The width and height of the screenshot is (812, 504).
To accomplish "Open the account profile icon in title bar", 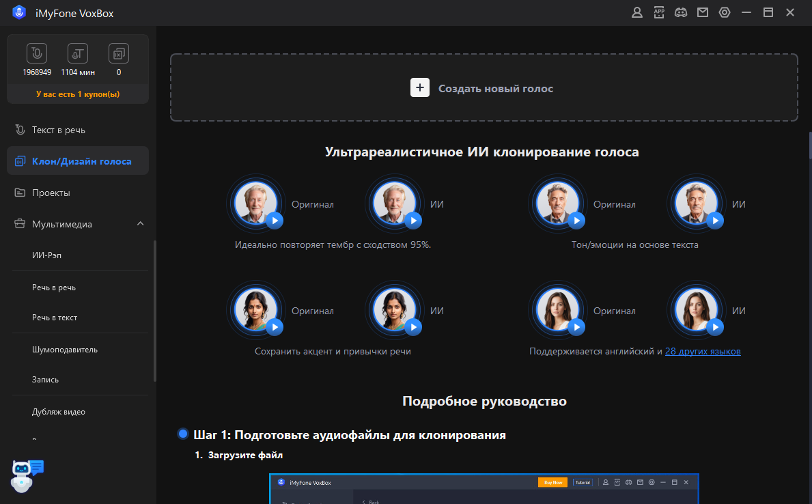I will point(637,12).
